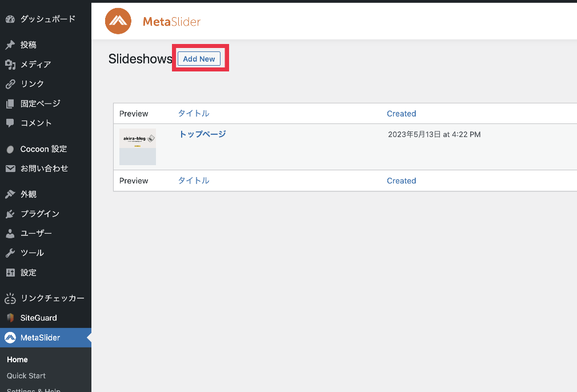Sort by Created in the table header
The width and height of the screenshot is (577, 392).
click(x=402, y=114)
